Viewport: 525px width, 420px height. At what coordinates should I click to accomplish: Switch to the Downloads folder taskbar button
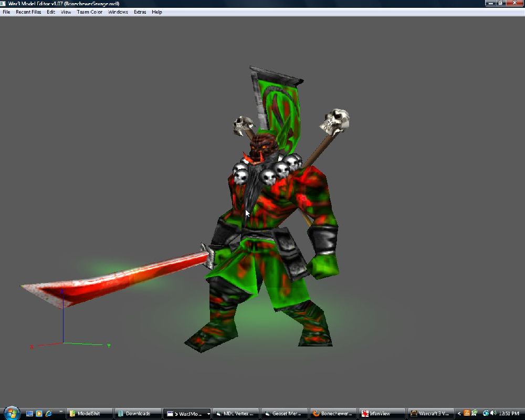[138, 414]
